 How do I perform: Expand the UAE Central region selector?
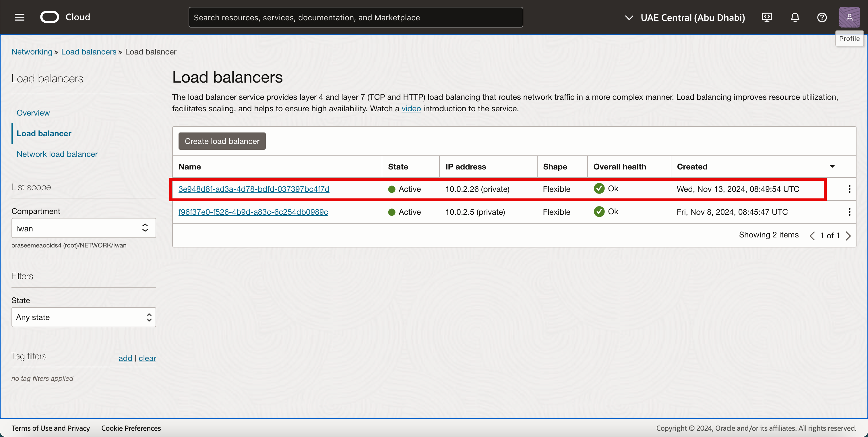(x=685, y=17)
